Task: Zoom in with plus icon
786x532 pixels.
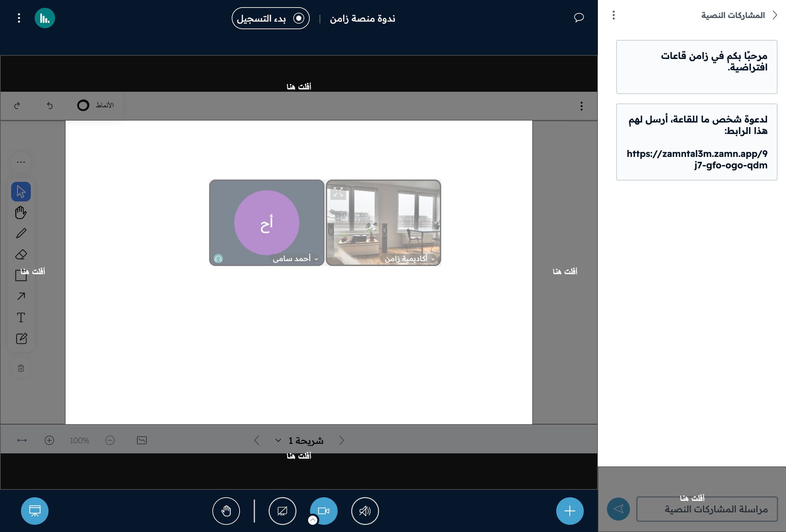Action: click(x=49, y=440)
